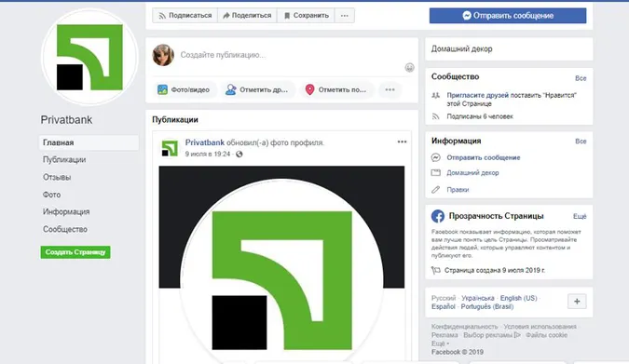This screenshot has height=364, width=629.
Task: Switch language to English (US)
Action: point(518,298)
